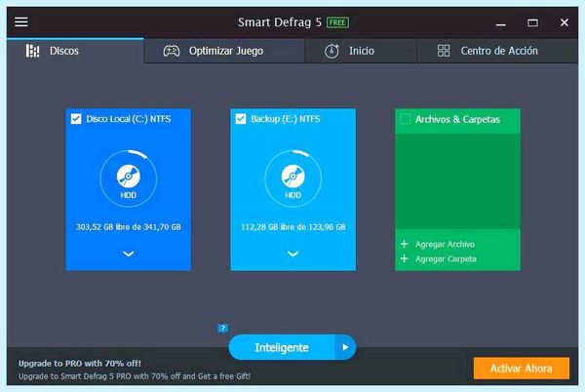
Task: Open the hamburger main menu
Action: (21, 22)
